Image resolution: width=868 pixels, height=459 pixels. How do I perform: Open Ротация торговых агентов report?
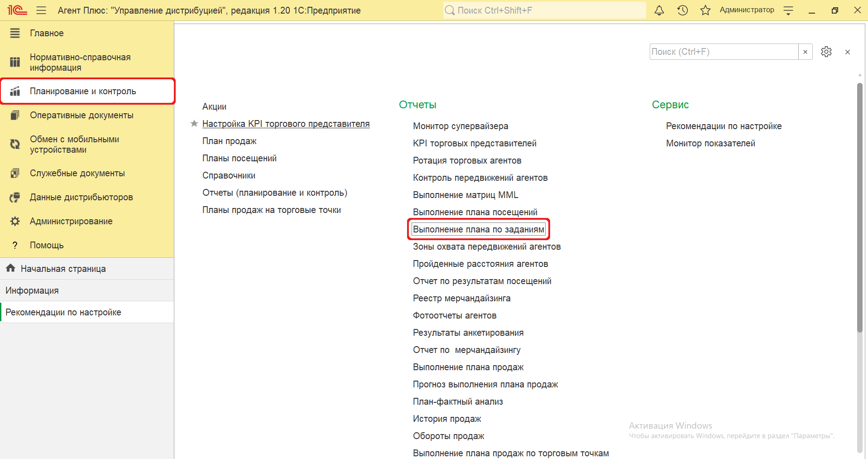467,160
